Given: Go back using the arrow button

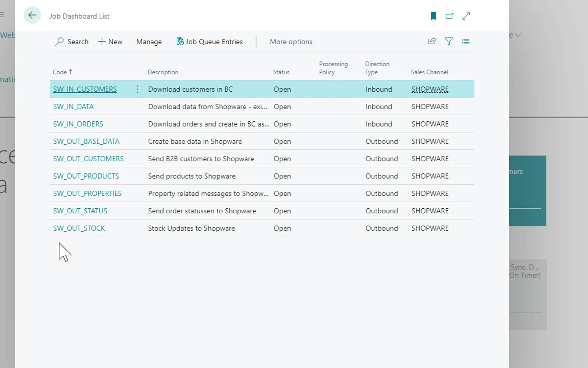Looking at the screenshot, I should 32,15.
